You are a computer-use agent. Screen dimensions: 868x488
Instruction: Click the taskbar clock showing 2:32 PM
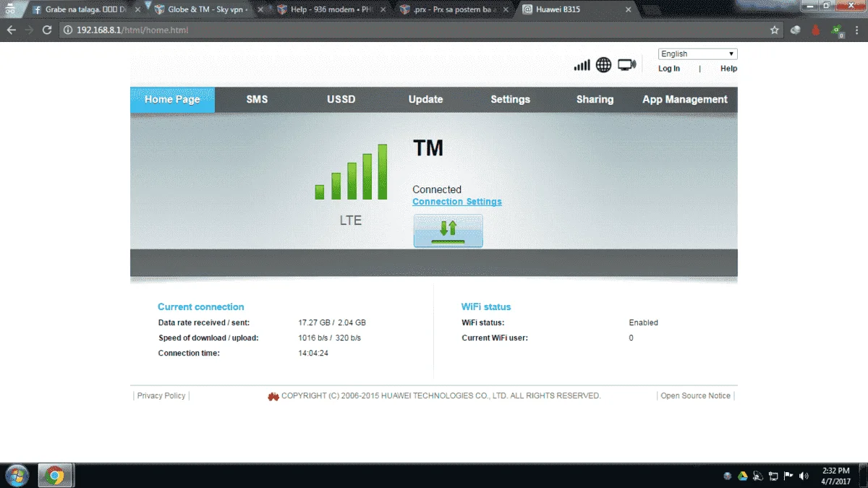[x=835, y=476]
